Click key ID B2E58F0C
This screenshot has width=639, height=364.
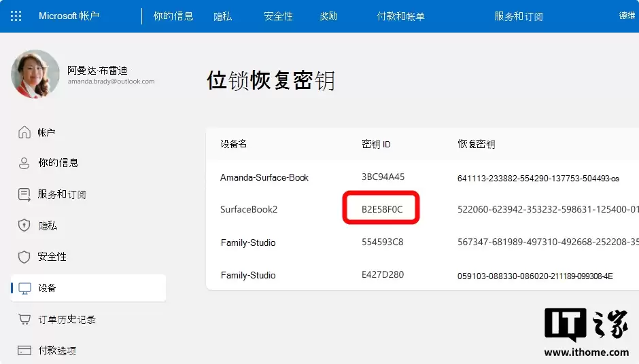(382, 209)
